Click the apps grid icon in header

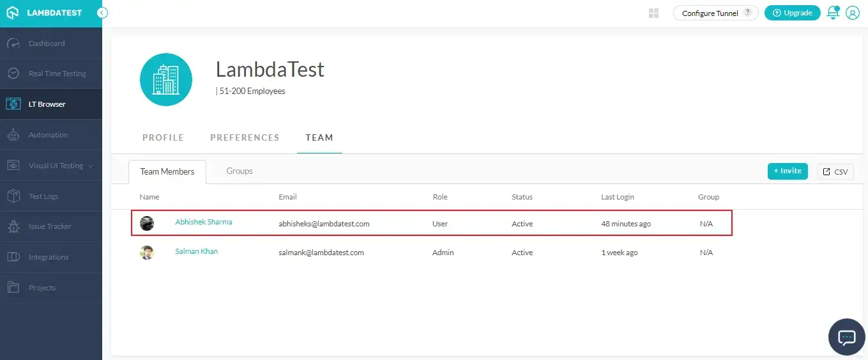pyautogui.click(x=653, y=13)
